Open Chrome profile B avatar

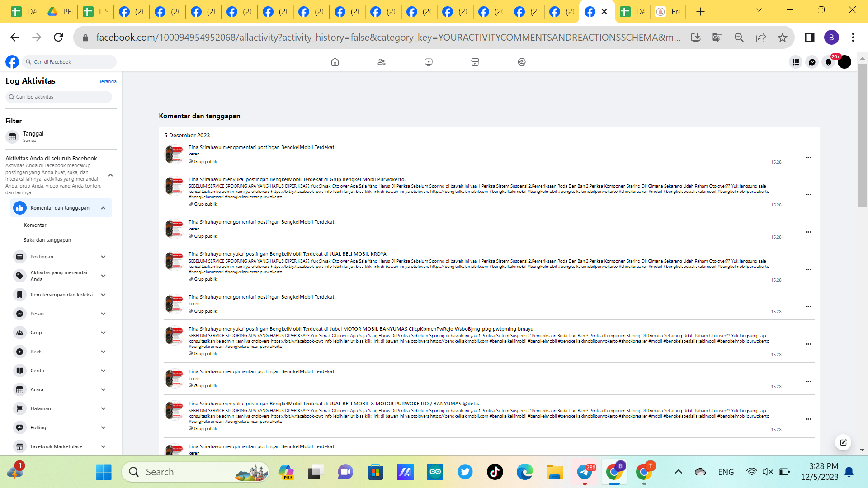(831, 38)
